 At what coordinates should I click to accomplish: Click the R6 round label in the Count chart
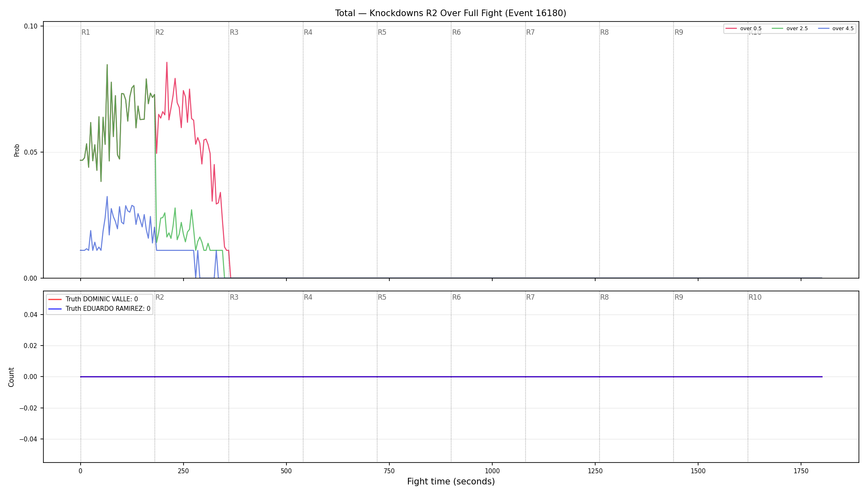tap(456, 297)
